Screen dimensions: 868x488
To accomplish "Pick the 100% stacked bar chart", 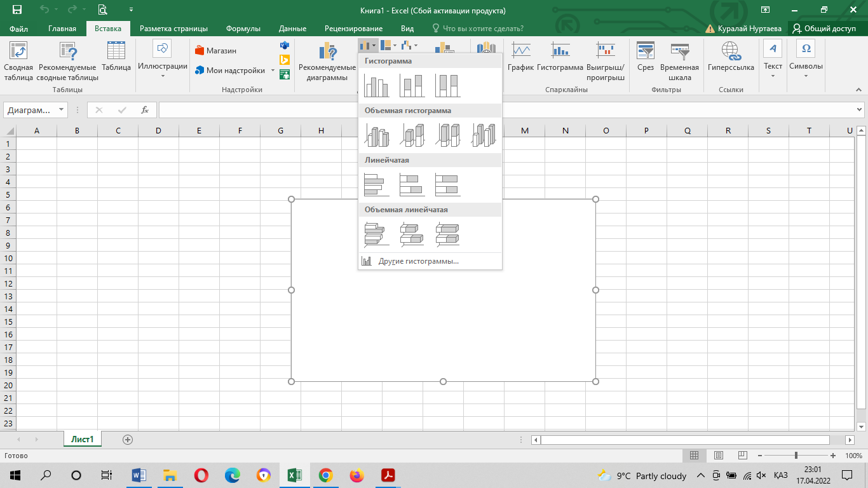I will (x=447, y=184).
